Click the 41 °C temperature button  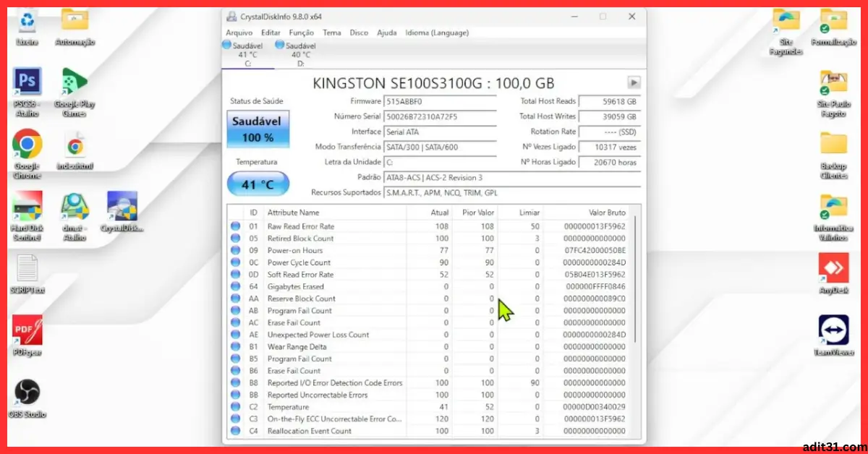(x=258, y=184)
